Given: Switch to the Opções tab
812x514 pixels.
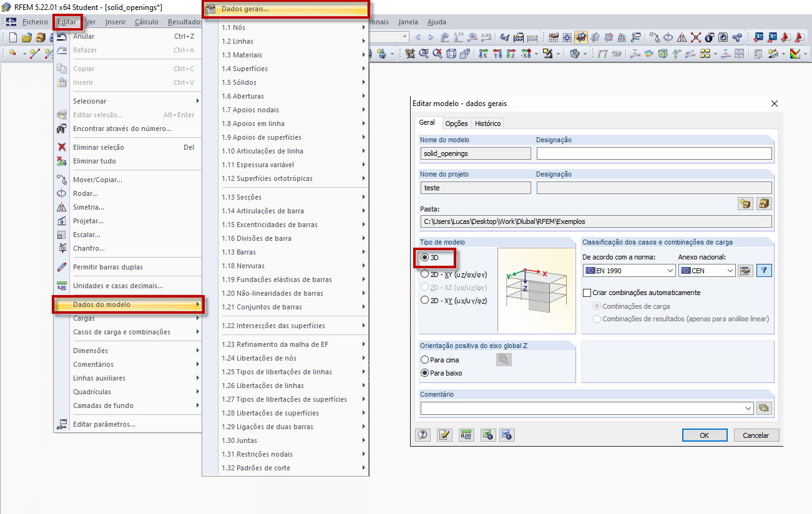Looking at the screenshot, I should click(456, 124).
